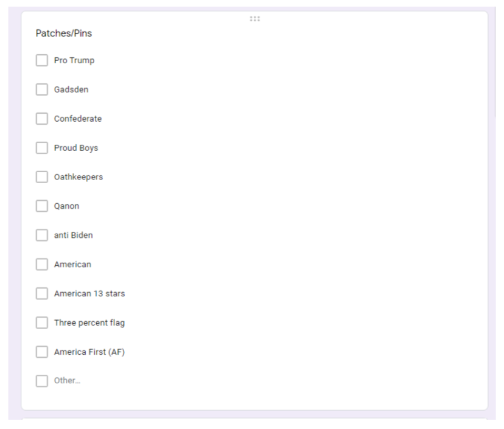Select the Confederate option checkbox

tap(42, 119)
